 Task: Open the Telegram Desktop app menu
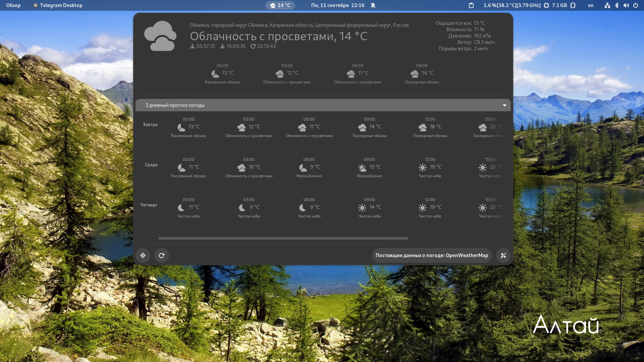coord(58,5)
